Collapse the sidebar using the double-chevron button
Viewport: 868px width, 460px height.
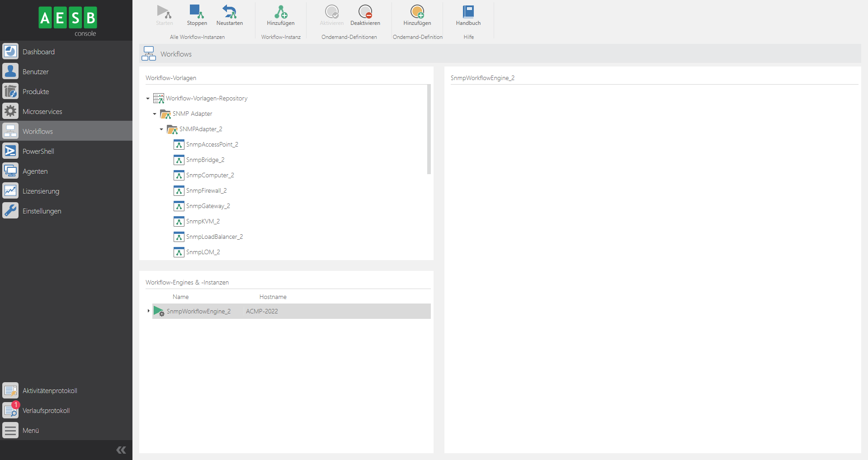click(x=121, y=450)
